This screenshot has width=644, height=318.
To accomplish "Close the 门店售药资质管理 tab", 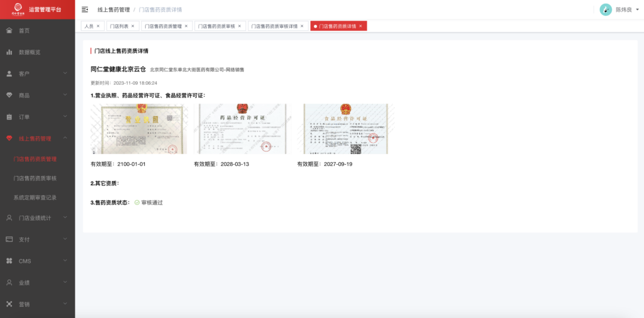I will click(186, 26).
